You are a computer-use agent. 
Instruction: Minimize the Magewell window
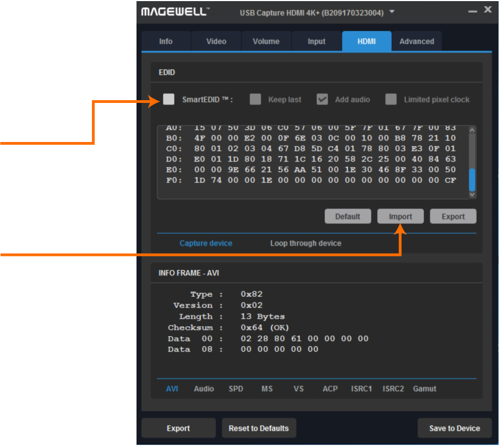pos(473,10)
